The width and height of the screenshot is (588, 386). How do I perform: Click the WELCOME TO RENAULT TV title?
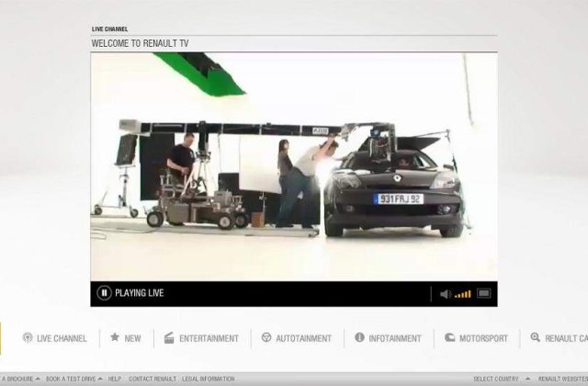coord(140,43)
